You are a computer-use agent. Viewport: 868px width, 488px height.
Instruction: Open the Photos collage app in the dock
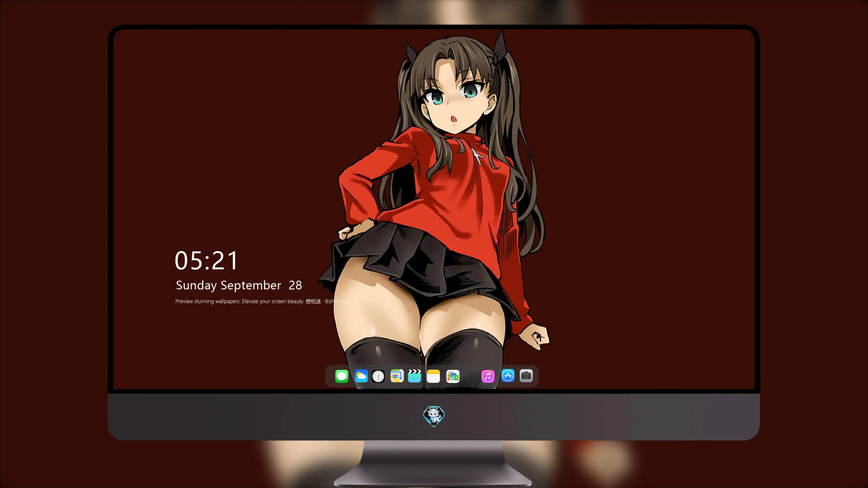(x=453, y=376)
